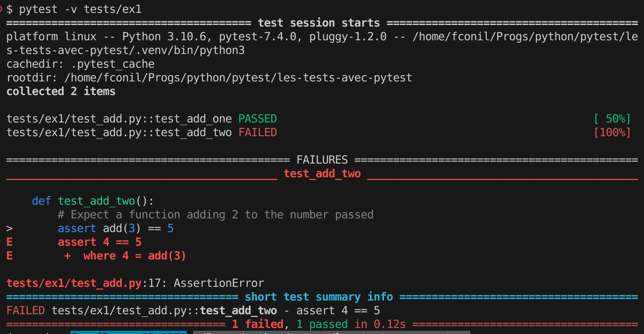Click the 'assert add(3) == 5' source line
Image resolution: width=644 pixels, height=334 pixels.
point(115,228)
